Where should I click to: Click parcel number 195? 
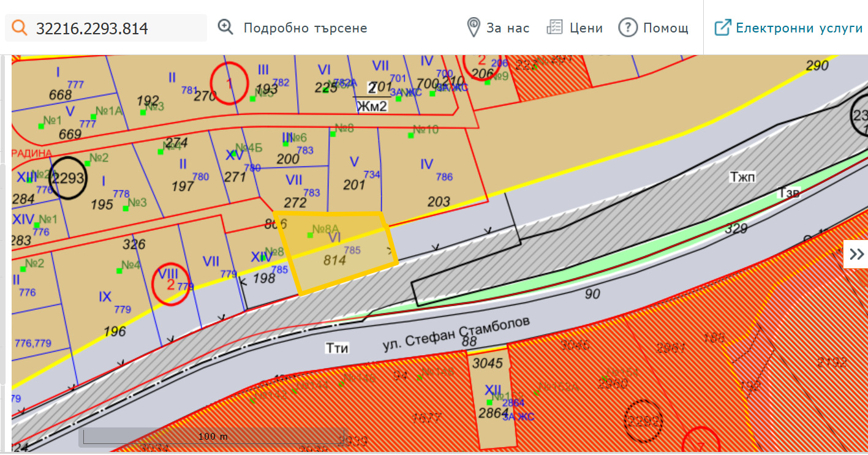pos(102,205)
